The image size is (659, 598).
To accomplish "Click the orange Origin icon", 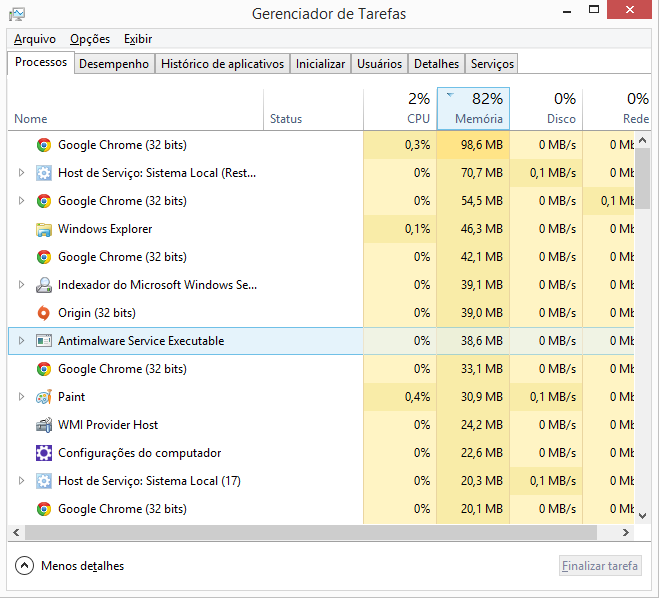I will click(44, 313).
